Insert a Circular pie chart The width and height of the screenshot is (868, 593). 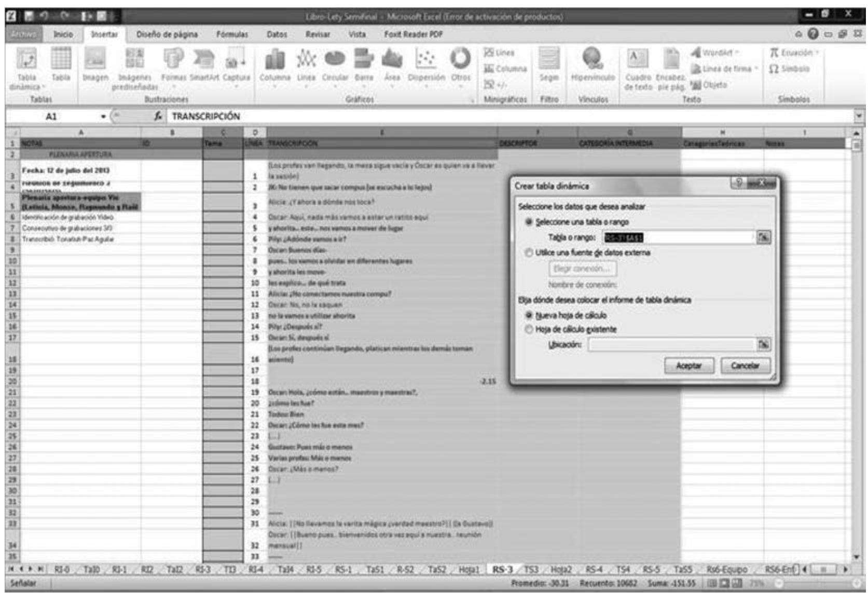pyautogui.click(x=335, y=62)
